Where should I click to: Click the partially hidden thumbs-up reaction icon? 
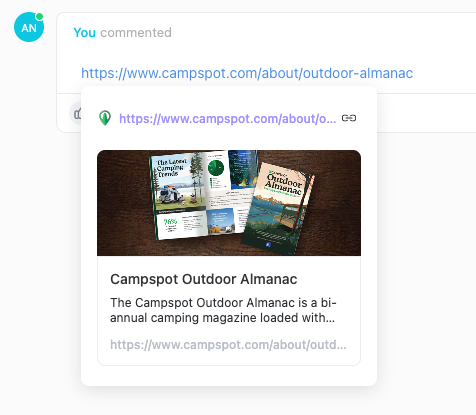77,114
